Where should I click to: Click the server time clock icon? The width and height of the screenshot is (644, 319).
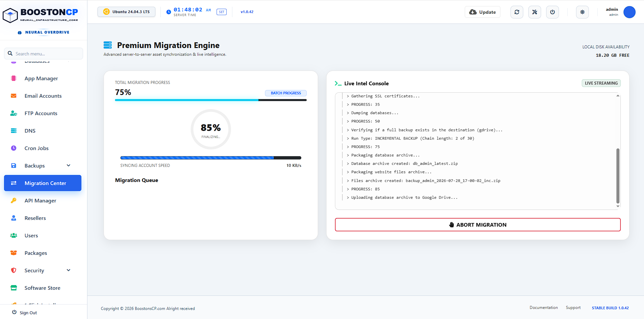coord(168,12)
